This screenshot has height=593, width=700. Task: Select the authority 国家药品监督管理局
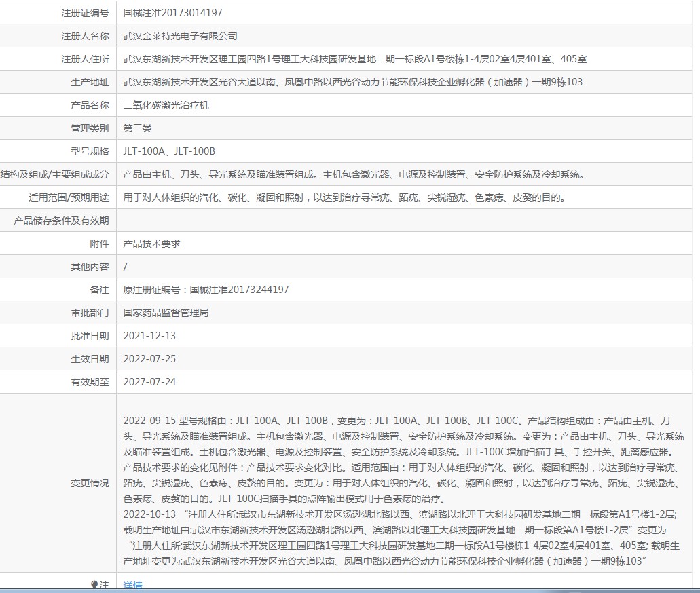coord(166,313)
